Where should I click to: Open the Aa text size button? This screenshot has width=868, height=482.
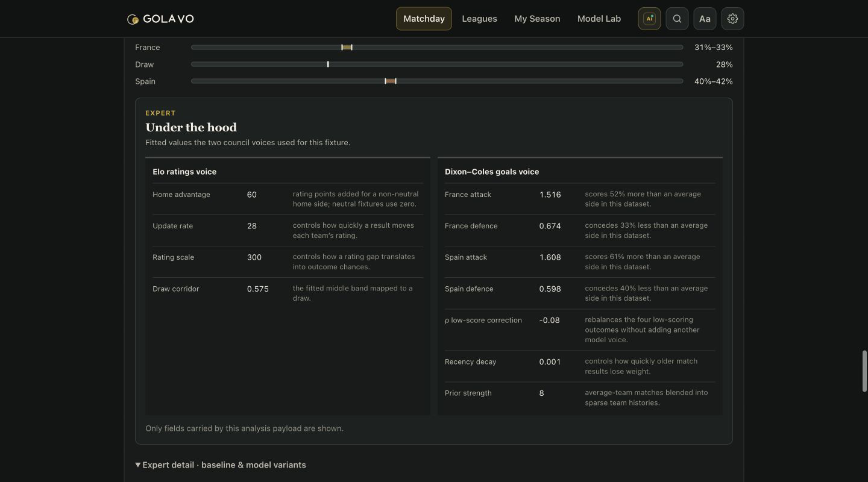coord(705,19)
